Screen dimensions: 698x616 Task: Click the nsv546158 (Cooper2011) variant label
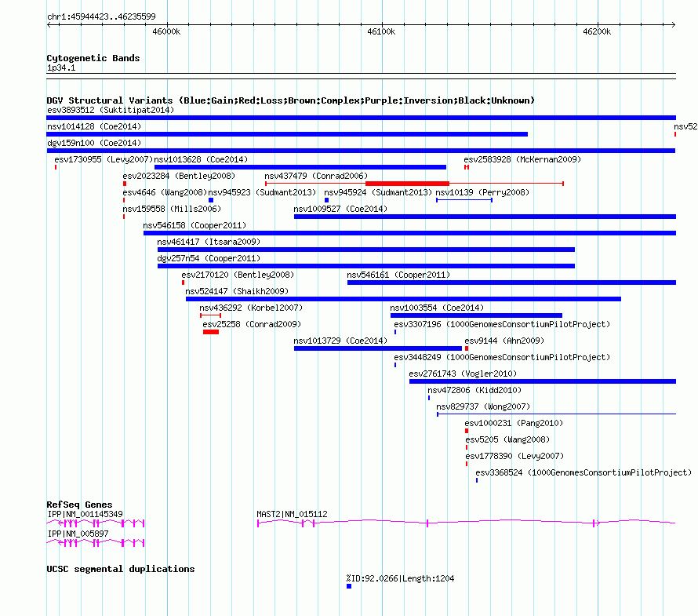(194, 225)
